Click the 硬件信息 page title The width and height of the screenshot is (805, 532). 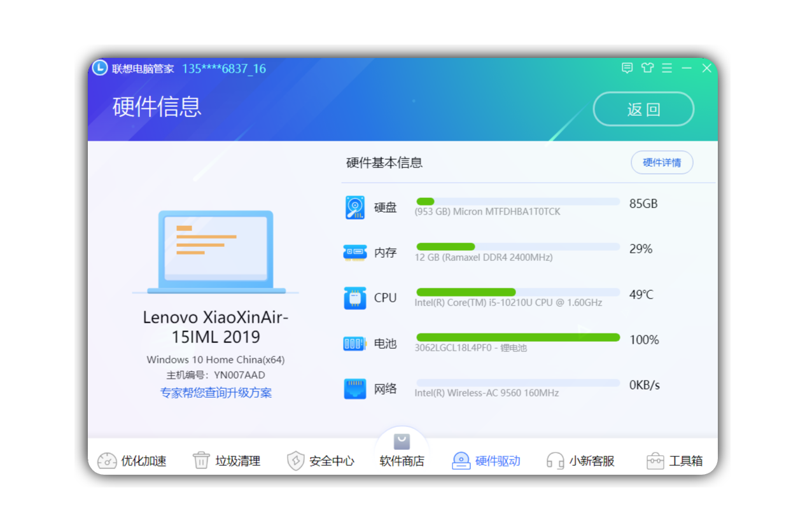coord(157,107)
